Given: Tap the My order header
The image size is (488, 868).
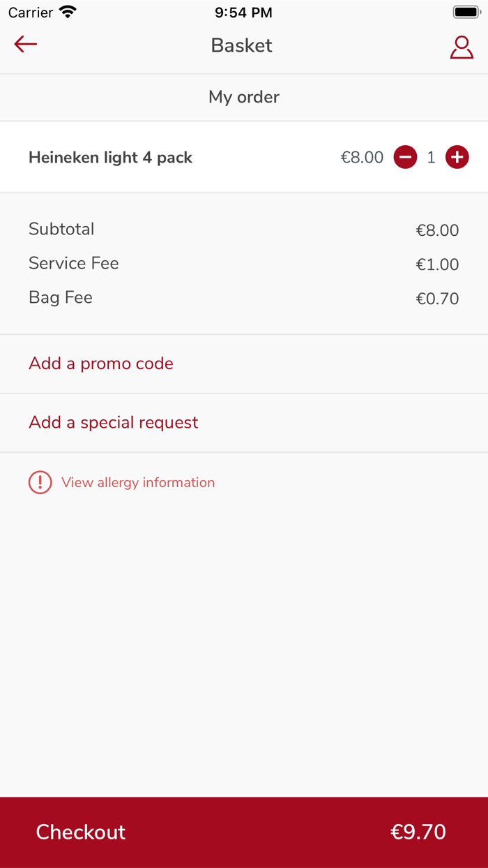Looking at the screenshot, I should pyautogui.click(x=244, y=97).
